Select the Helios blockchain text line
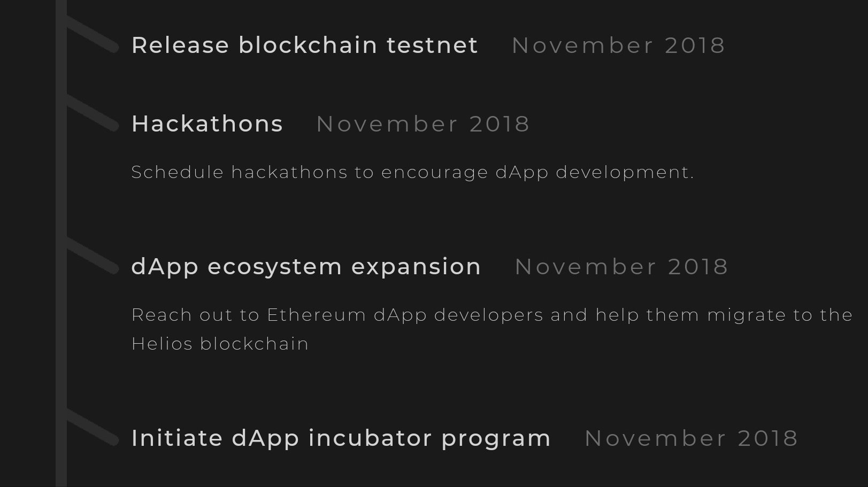The width and height of the screenshot is (868, 487). [x=220, y=344]
